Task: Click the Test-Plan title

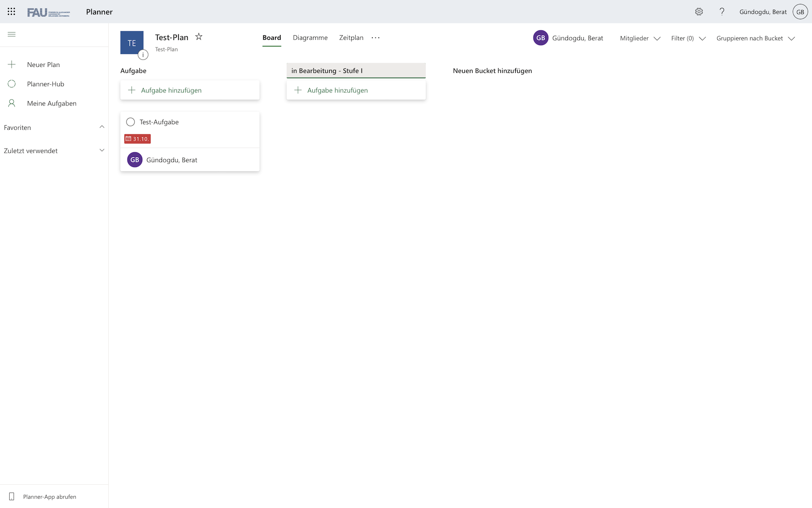Action: pyautogui.click(x=172, y=37)
